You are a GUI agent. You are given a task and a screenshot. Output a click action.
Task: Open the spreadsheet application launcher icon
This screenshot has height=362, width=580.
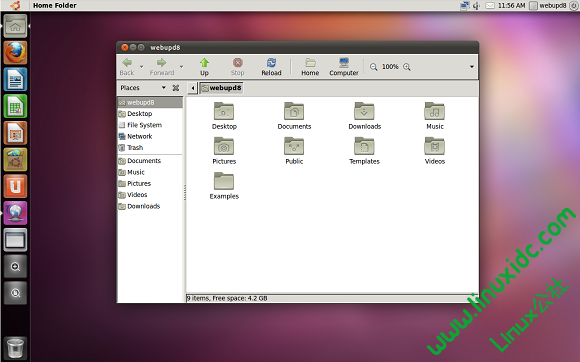(15, 106)
